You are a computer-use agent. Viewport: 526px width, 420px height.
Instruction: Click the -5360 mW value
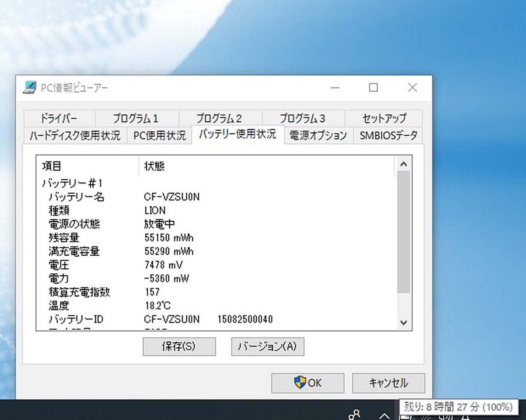[x=167, y=279]
